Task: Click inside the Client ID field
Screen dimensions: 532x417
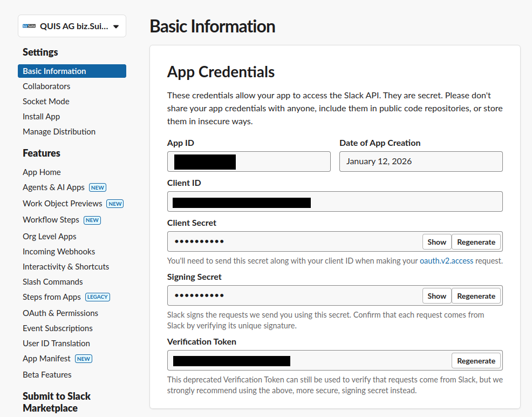Action: (x=335, y=202)
